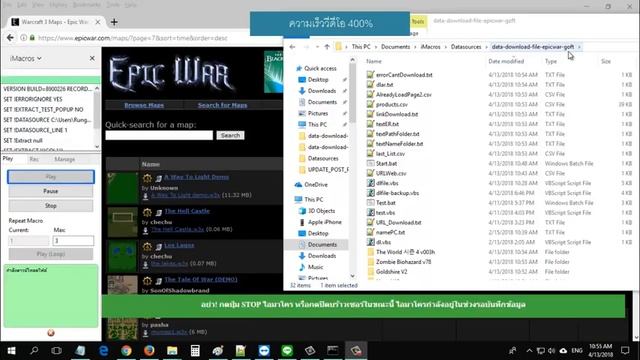The image size is (640, 360).
Task: Click the Zombie Biohazard v78 folder icon
Action: point(370,262)
